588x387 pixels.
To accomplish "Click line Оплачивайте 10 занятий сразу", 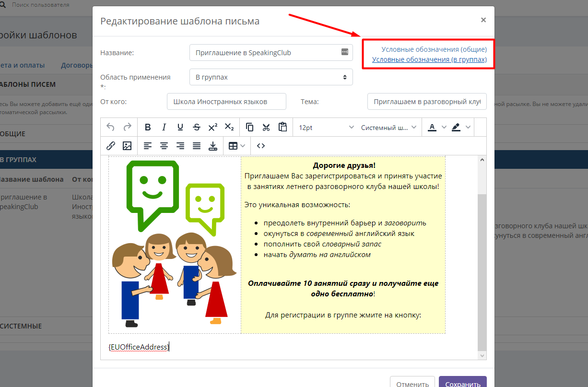I will pyautogui.click(x=343, y=288).
